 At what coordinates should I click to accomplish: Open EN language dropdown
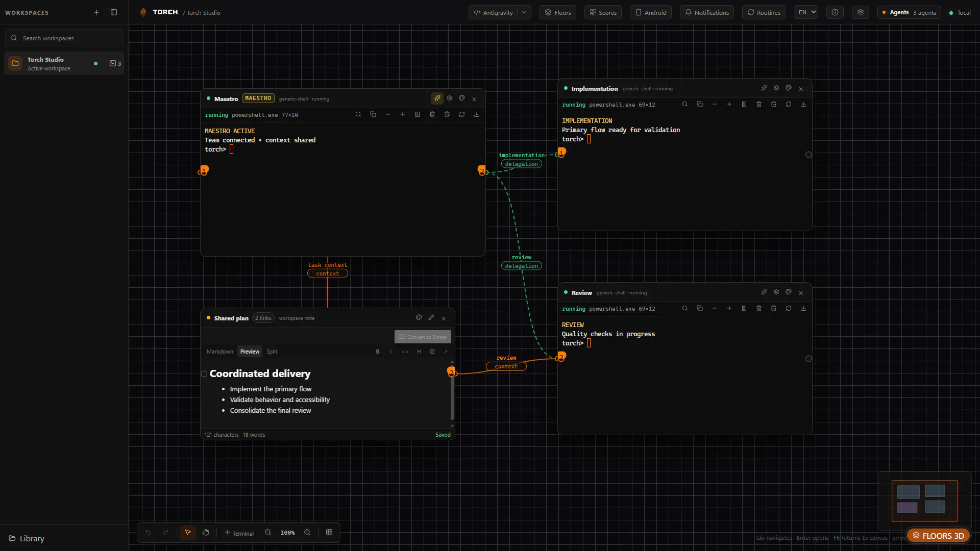coord(806,12)
